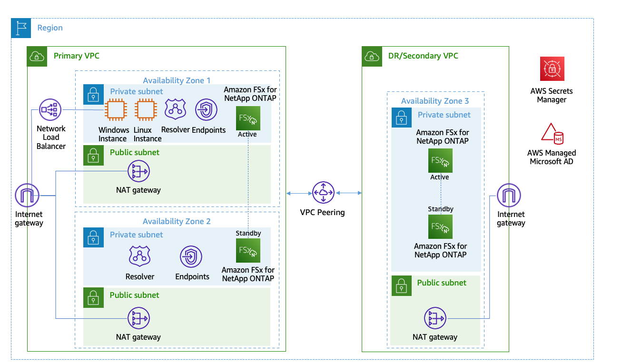Viewport: 622px width, 364px height.
Task: Click the NAT gateway icon in Availability Zone 2
Action: click(138, 318)
